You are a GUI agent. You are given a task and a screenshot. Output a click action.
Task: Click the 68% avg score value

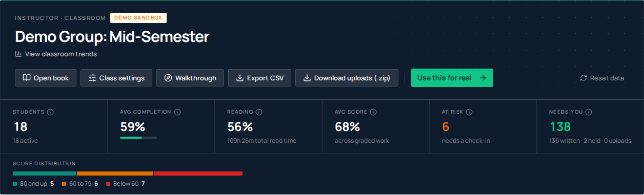pos(347,126)
